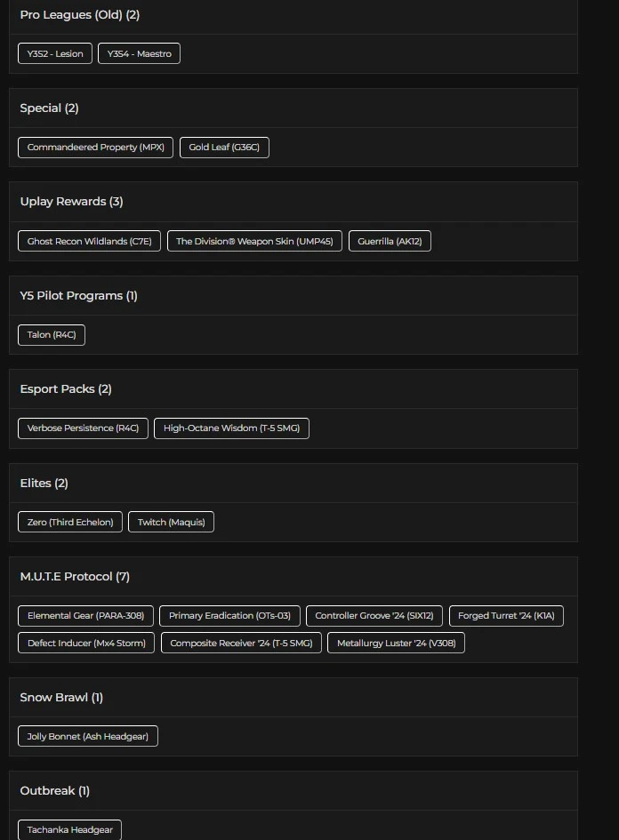Open Ghost Recon Wildlands (C7E) tag

89,242
